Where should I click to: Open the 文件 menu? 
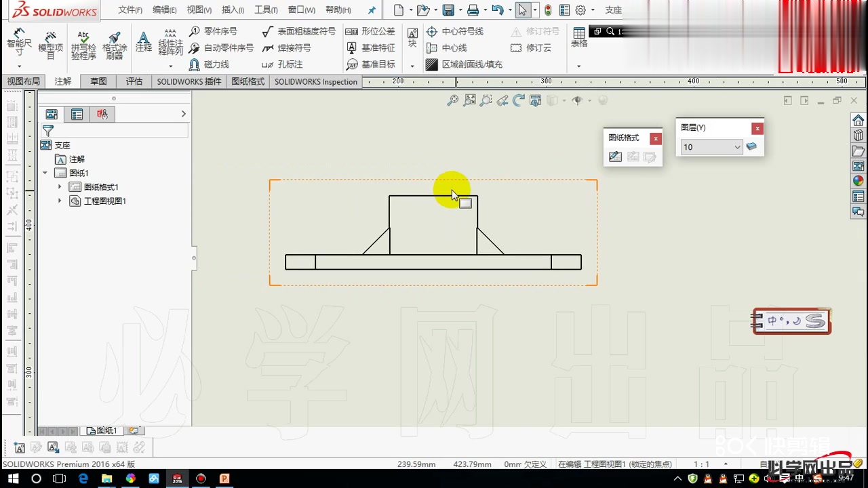coord(130,10)
